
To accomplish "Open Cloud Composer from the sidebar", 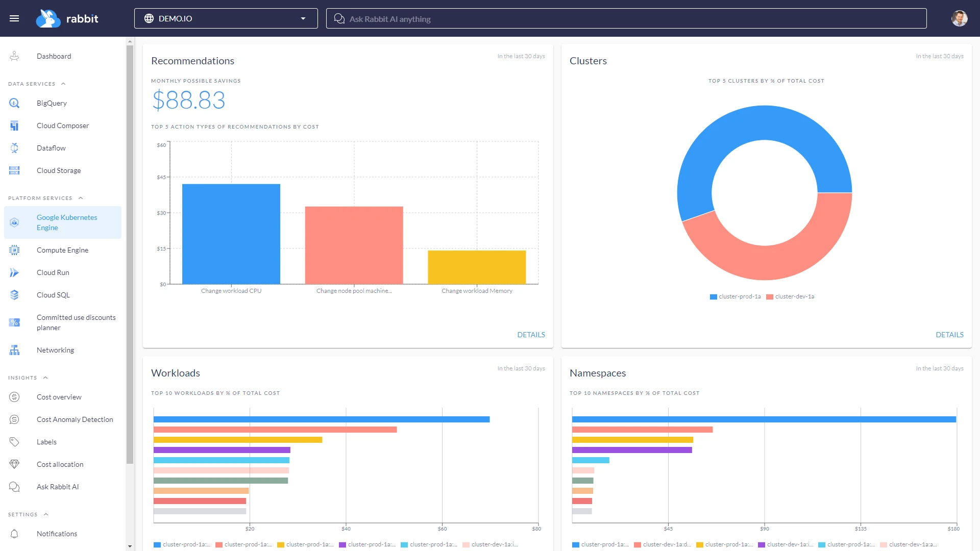I will 62,126.
